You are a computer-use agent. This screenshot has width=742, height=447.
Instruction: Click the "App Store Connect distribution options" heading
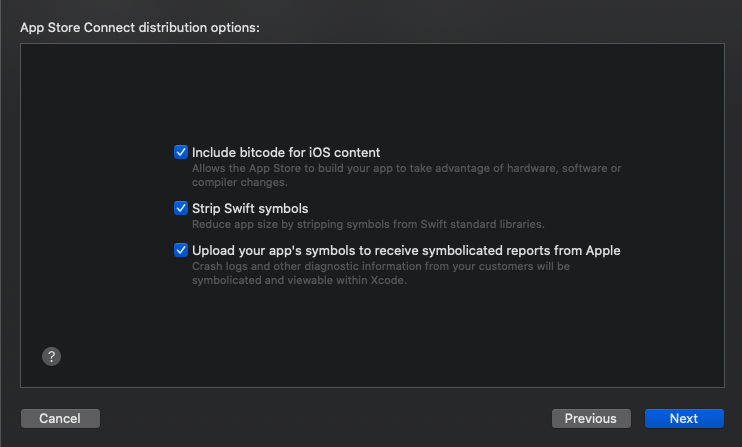tap(140, 27)
